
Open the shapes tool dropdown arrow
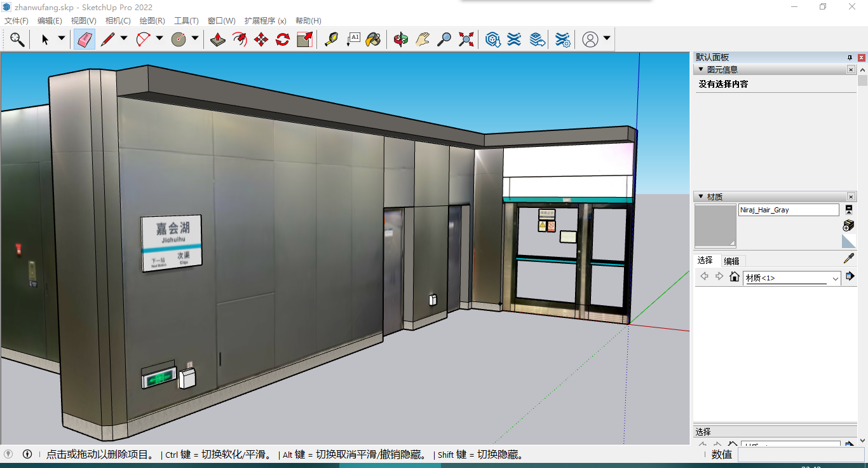coord(195,38)
